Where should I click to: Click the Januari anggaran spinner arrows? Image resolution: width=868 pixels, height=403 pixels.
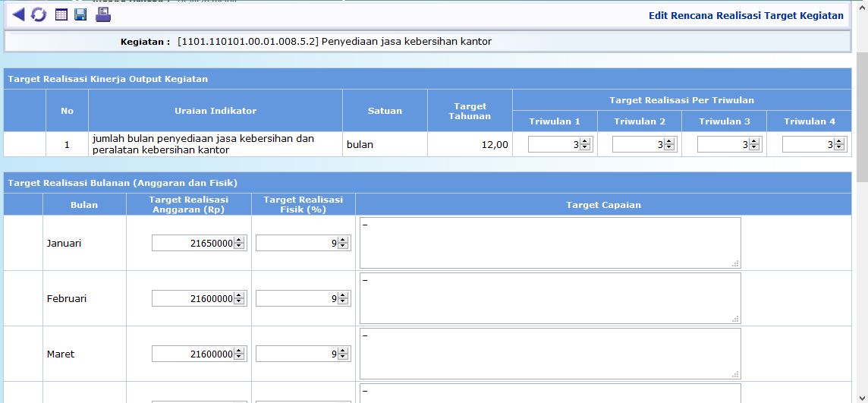239,243
